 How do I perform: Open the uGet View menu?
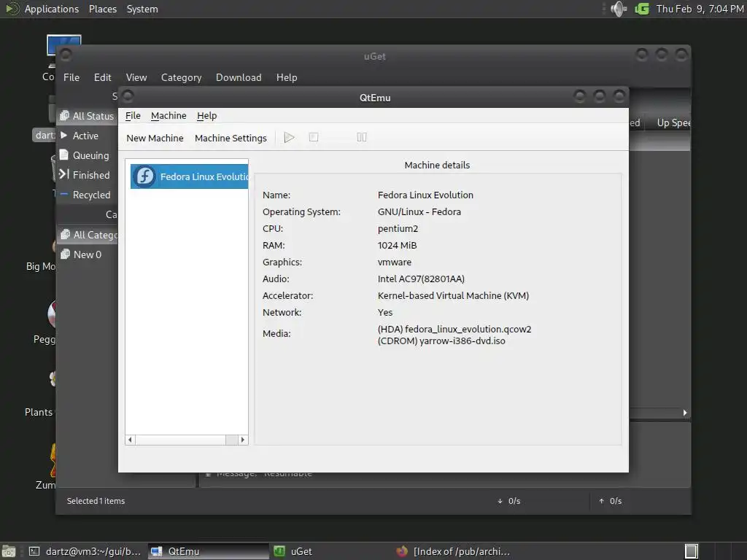tap(136, 77)
